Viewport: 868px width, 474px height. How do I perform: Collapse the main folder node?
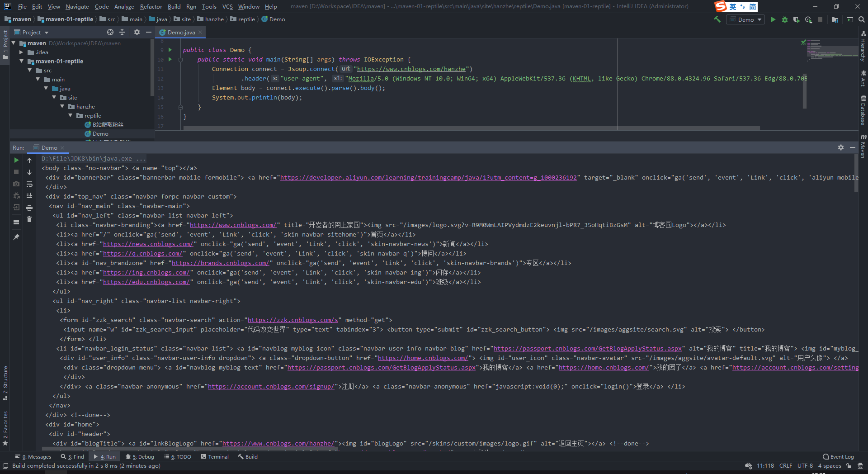point(38,80)
